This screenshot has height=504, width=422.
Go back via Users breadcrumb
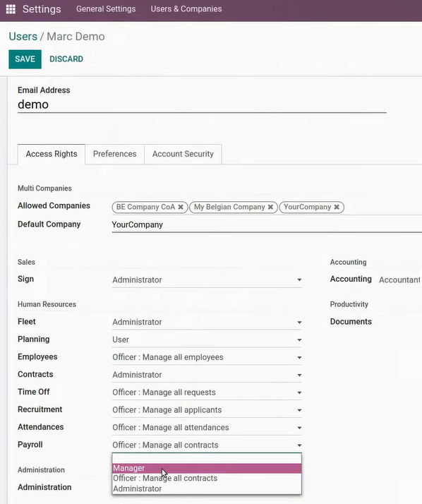tap(23, 37)
